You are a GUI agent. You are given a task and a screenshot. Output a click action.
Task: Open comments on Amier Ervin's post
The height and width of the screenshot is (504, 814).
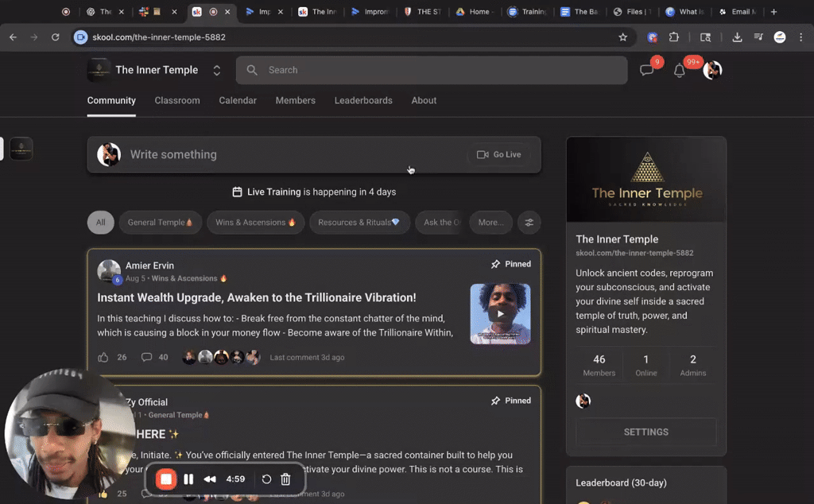(147, 357)
